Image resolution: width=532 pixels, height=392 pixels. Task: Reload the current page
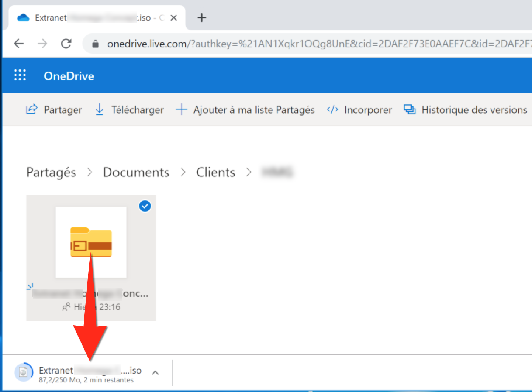click(66, 44)
